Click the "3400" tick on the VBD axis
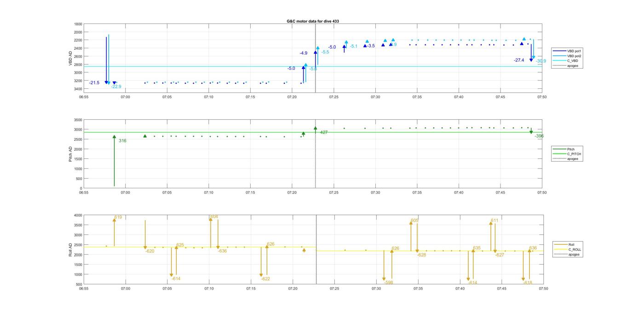Screen dimensions: 644x319 (x=78, y=89)
